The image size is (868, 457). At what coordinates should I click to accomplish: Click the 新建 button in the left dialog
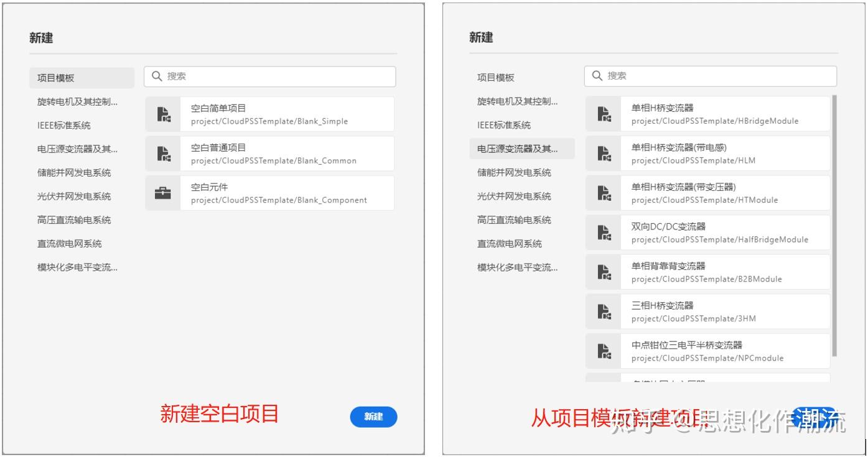coord(373,417)
